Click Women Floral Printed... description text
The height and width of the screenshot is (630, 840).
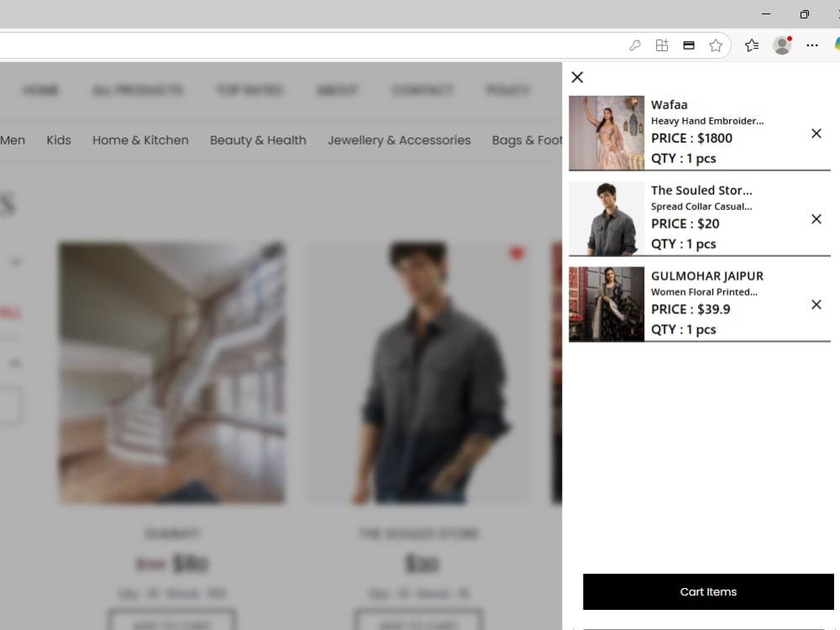coord(704,292)
